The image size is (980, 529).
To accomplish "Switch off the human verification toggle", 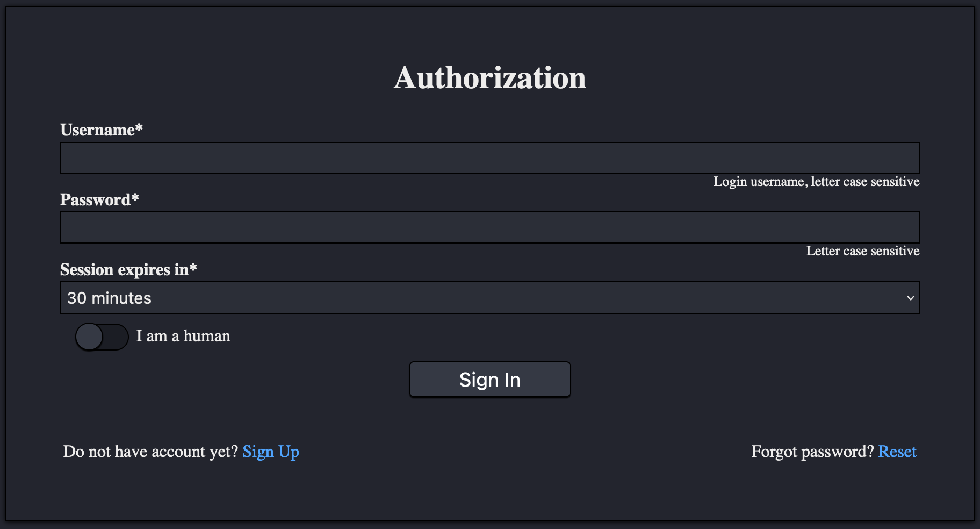I will click(101, 337).
